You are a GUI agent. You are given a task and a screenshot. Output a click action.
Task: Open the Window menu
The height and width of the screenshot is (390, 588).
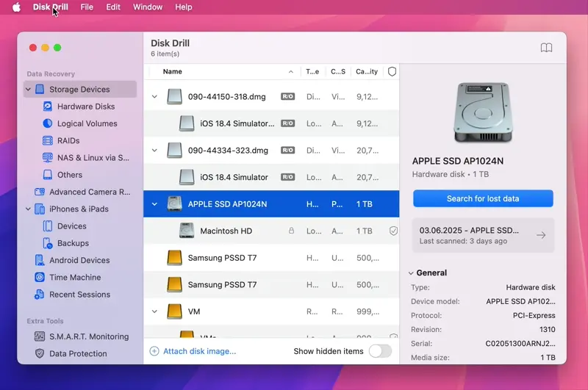[x=148, y=7]
